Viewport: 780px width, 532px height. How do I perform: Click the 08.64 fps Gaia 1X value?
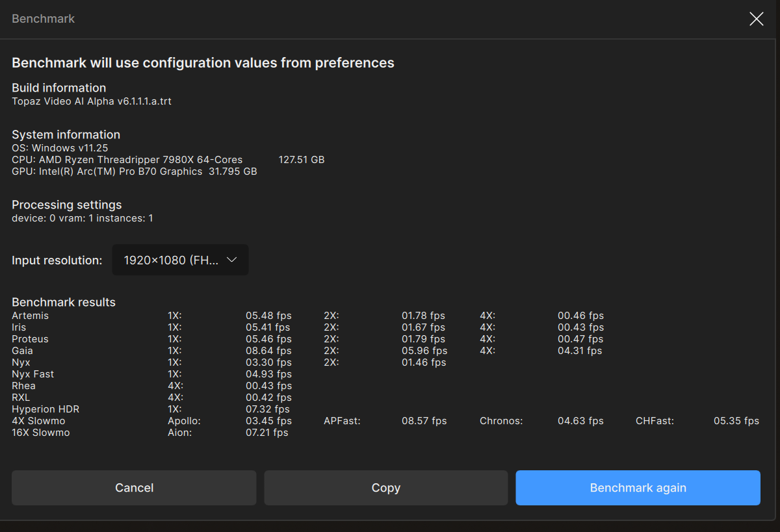click(268, 351)
